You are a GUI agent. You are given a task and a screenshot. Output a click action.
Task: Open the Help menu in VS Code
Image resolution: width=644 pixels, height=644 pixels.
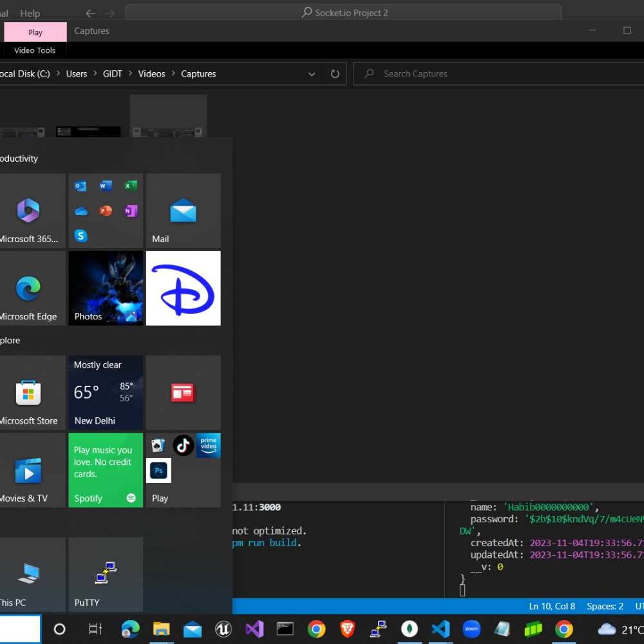30,14
